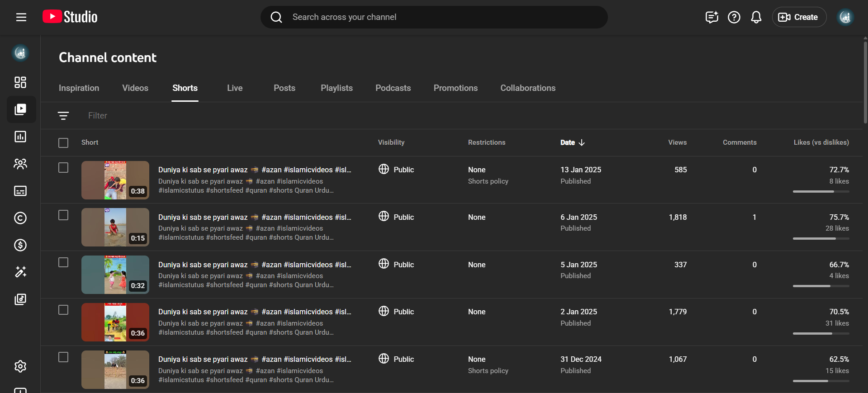Open the filter options icon
This screenshot has height=393, width=868.
click(63, 116)
